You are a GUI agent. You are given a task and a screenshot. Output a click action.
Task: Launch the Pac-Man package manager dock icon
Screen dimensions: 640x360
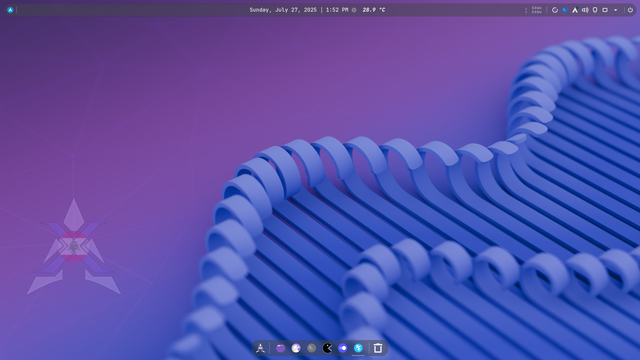327,348
